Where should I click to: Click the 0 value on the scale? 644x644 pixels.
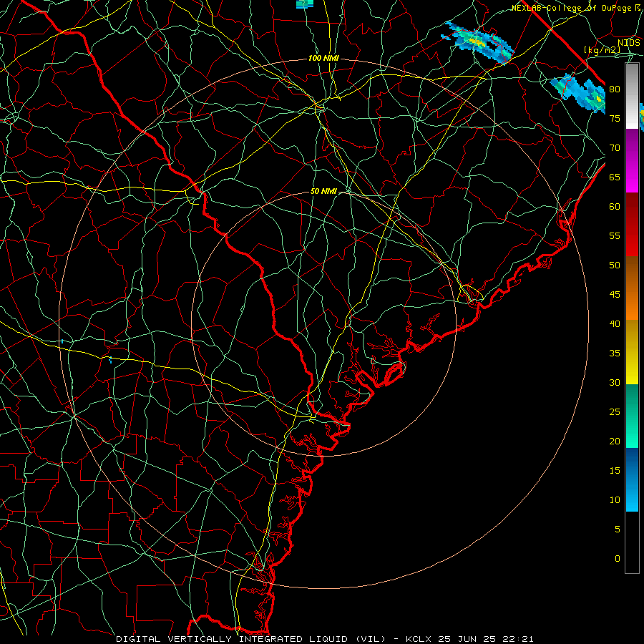coord(618,559)
